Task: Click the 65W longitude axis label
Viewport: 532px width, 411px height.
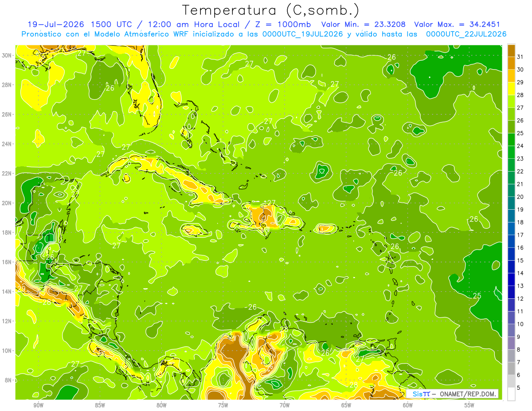Action: coord(346,405)
